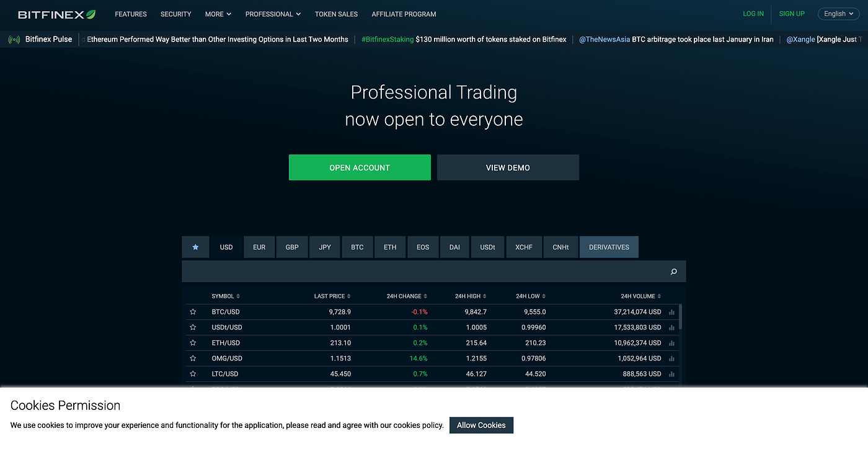868x449 pixels.
Task: Click the Bitfinex Pulse label
Action: (x=49, y=39)
